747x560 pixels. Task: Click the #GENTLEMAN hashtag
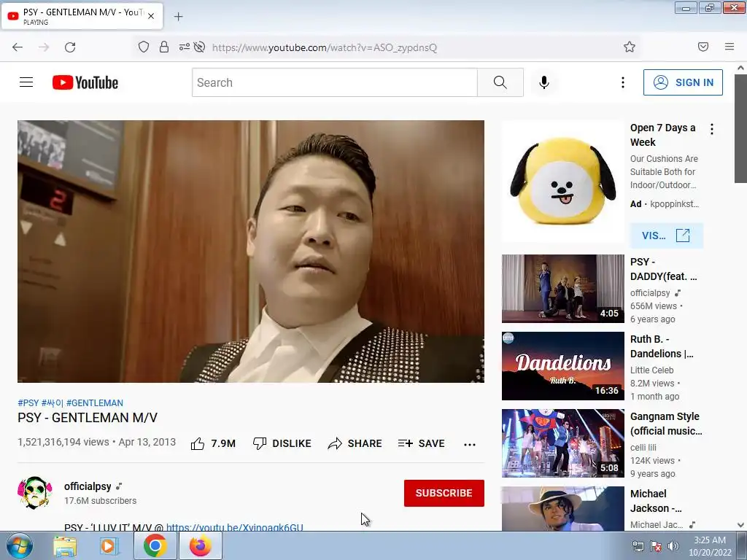coord(94,402)
